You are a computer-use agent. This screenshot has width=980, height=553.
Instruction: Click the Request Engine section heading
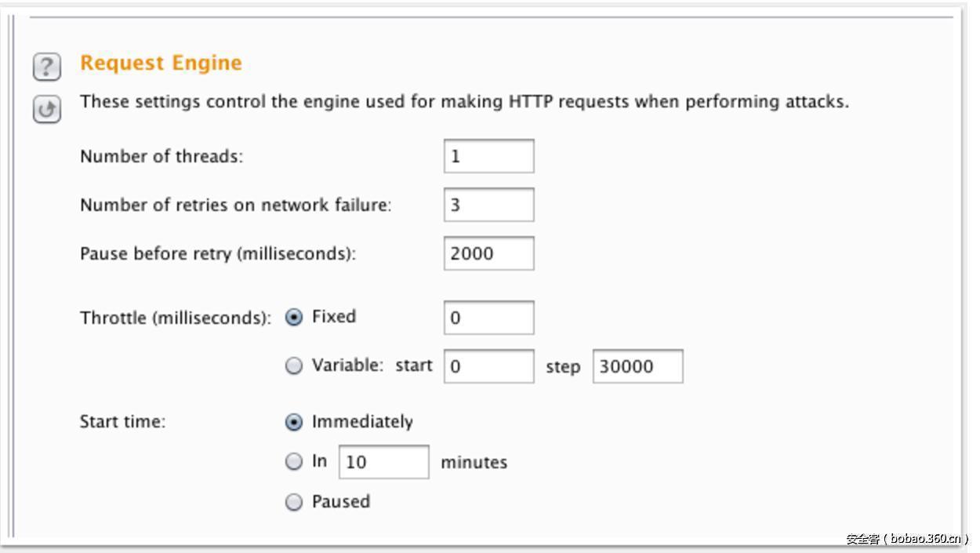coord(161,63)
